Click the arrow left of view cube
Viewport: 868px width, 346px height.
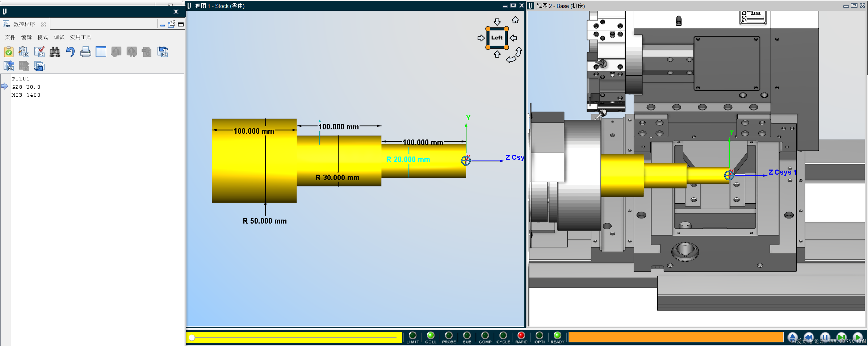pos(481,38)
